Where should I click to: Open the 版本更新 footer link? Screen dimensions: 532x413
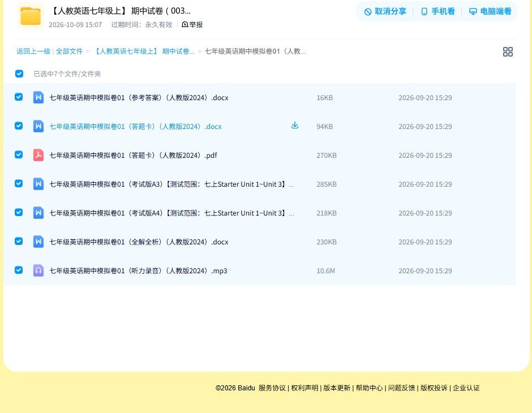click(337, 388)
